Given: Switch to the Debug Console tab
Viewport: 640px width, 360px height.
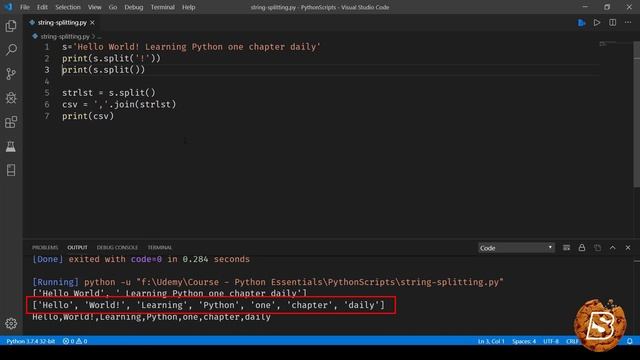Looking at the screenshot, I should [x=117, y=248].
